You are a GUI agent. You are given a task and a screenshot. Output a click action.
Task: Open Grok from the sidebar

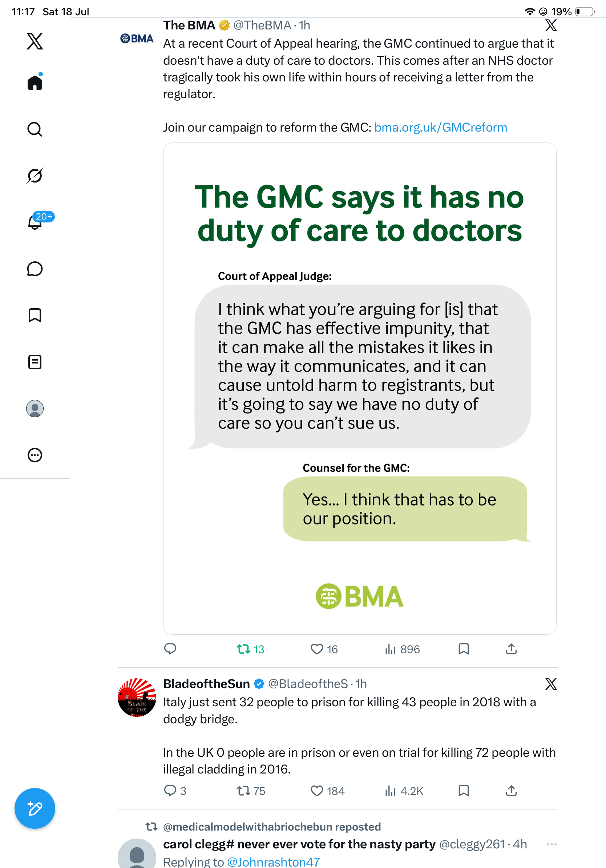click(x=35, y=176)
